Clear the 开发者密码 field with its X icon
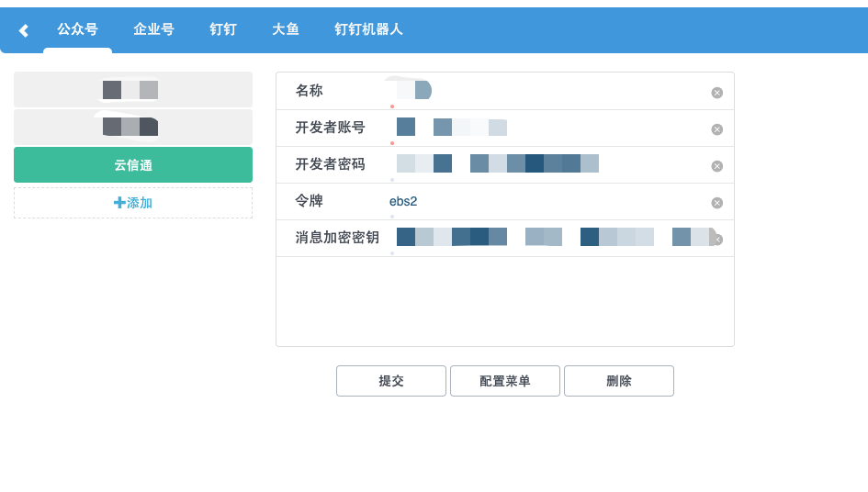Screen dimensions: 868x492 pos(716,166)
